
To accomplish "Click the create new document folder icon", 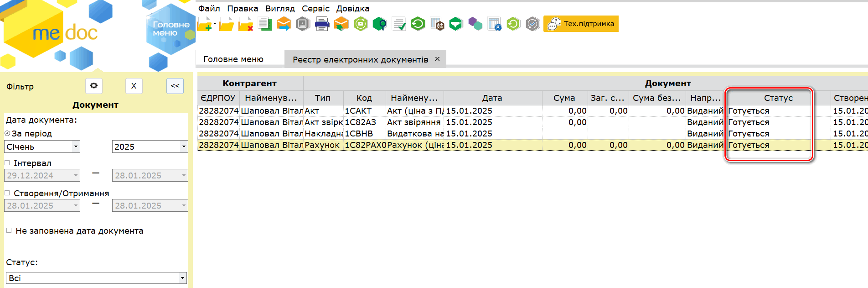I will point(205,24).
